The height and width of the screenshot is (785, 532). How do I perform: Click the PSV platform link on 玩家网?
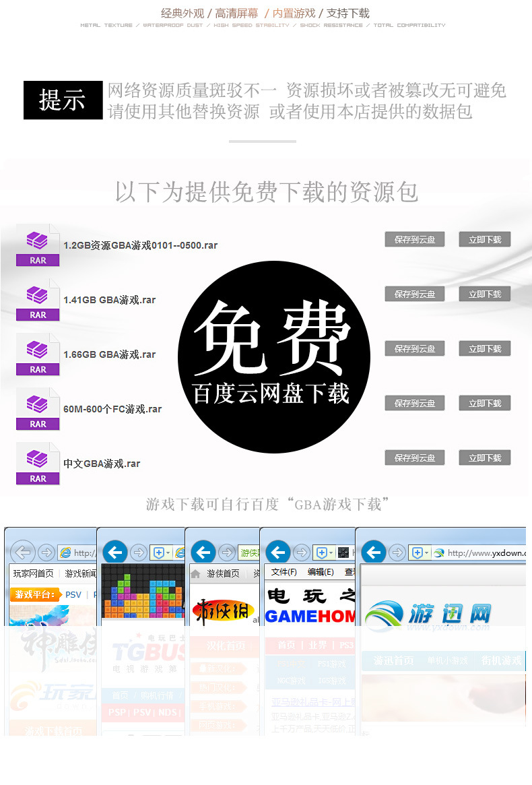click(73, 594)
